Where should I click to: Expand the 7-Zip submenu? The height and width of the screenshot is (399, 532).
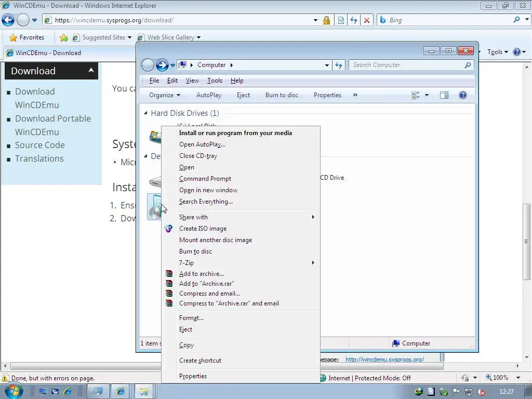click(313, 262)
